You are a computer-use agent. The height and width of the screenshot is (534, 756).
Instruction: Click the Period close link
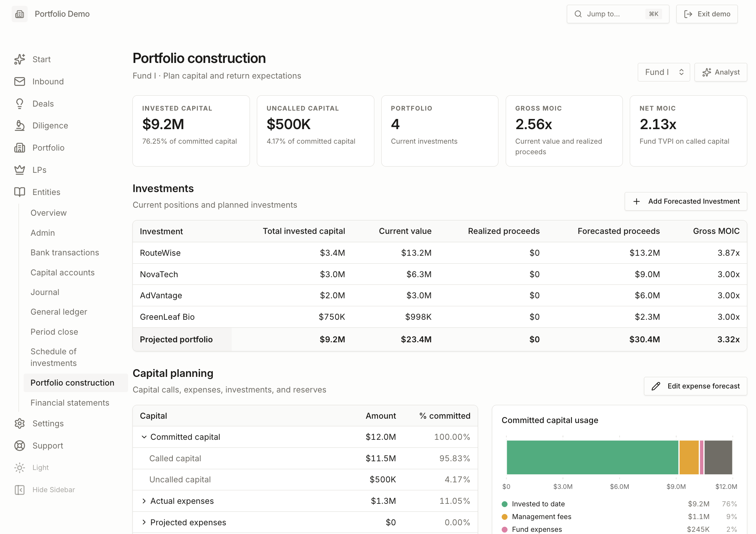54,332
